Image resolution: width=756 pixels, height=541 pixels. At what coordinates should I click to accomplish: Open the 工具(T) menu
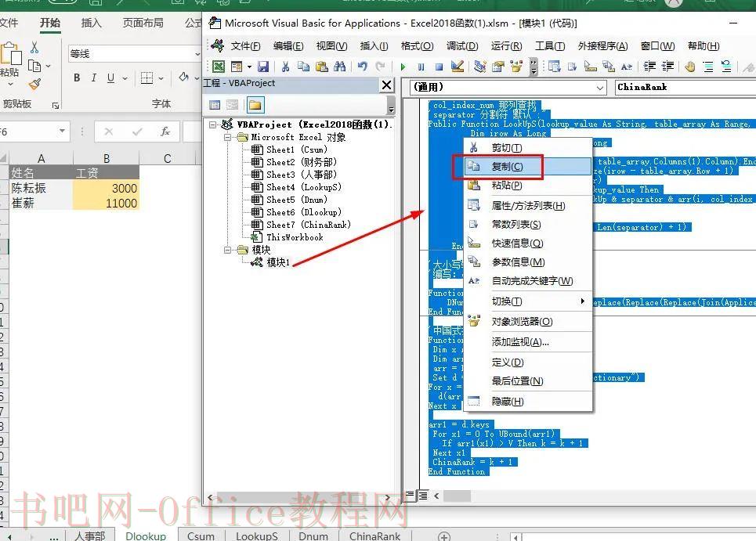coord(550,45)
